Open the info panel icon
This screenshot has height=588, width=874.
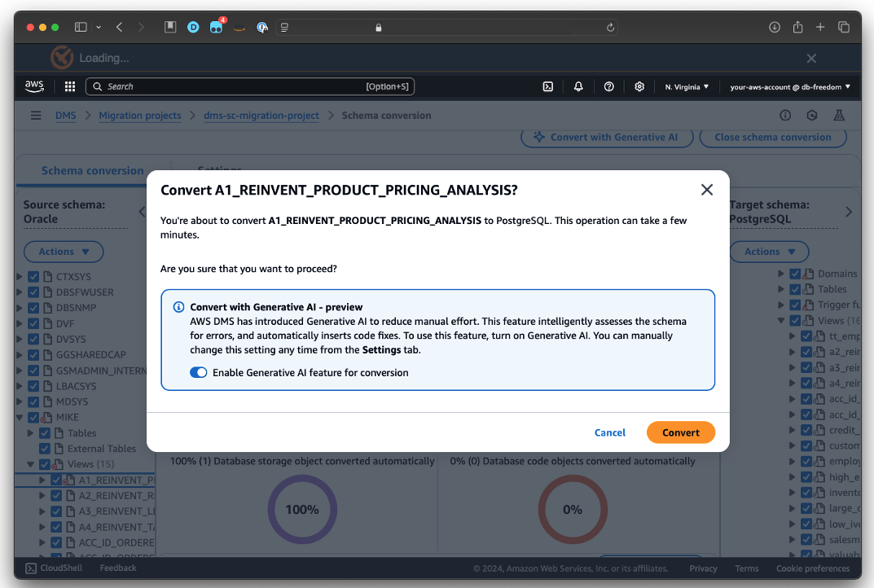click(785, 116)
